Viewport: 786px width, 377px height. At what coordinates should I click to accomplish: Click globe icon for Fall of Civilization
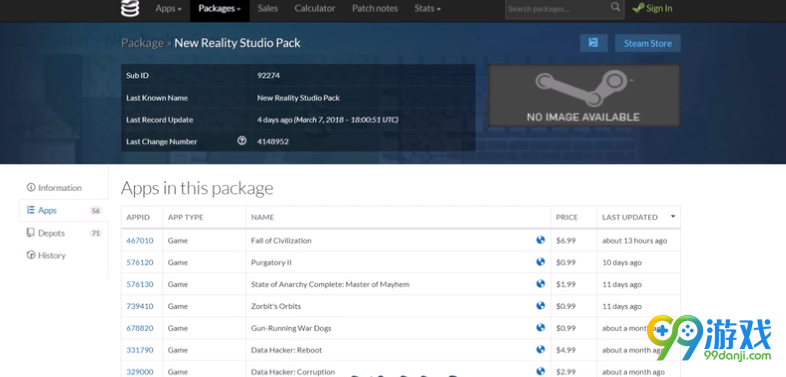pyautogui.click(x=540, y=240)
